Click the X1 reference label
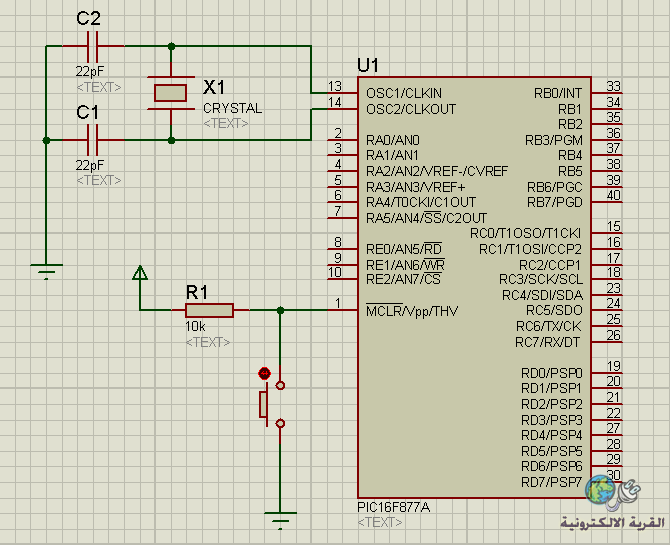Image resolution: width=670 pixels, height=545 pixels. pos(214,87)
